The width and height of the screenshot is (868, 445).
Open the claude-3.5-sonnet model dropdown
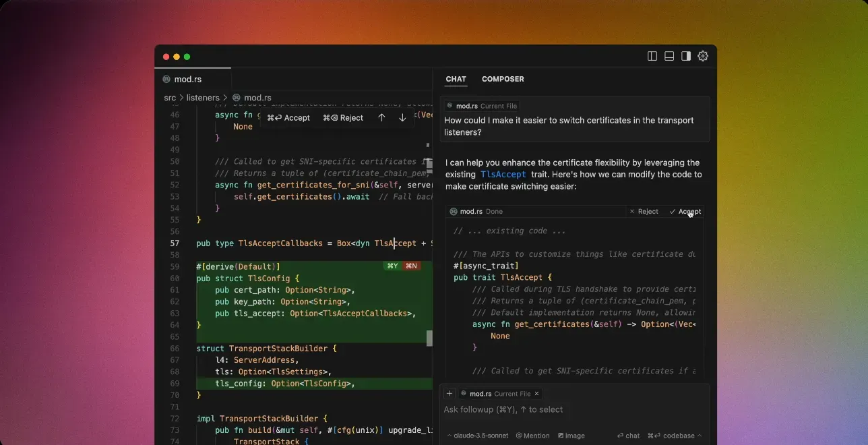click(478, 436)
